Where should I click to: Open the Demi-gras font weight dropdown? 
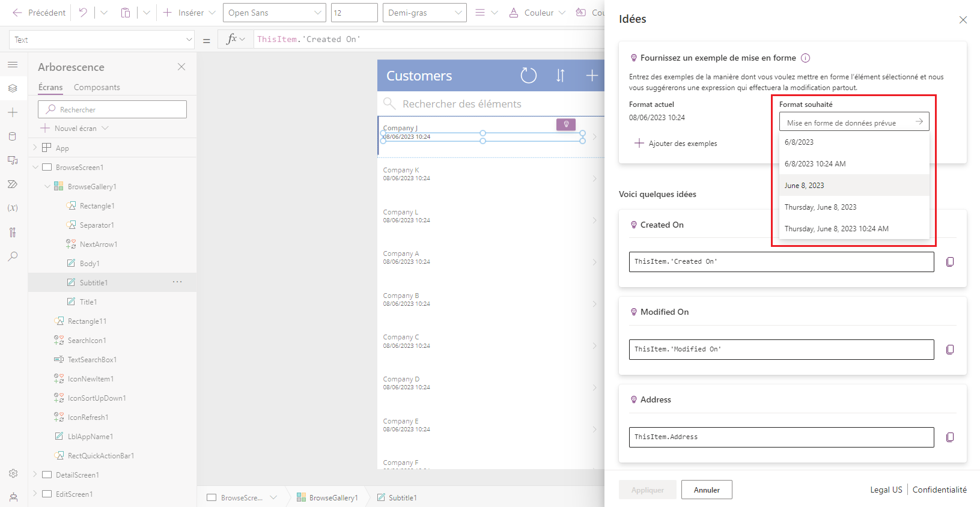click(425, 13)
